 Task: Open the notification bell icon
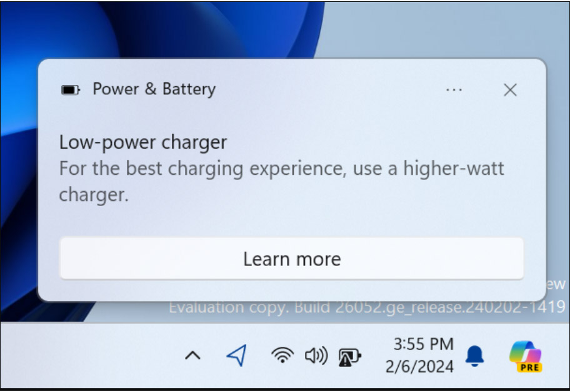[x=474, y=356]
